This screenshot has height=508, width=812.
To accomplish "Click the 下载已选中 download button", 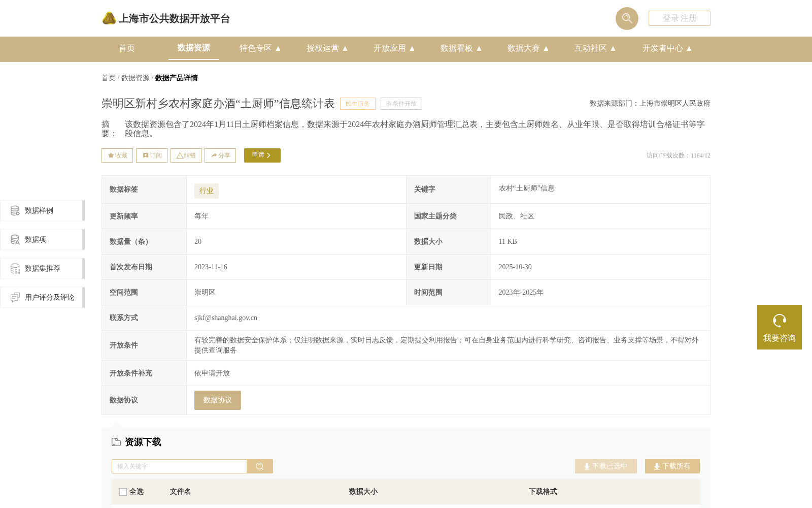I will coord(606,466).
